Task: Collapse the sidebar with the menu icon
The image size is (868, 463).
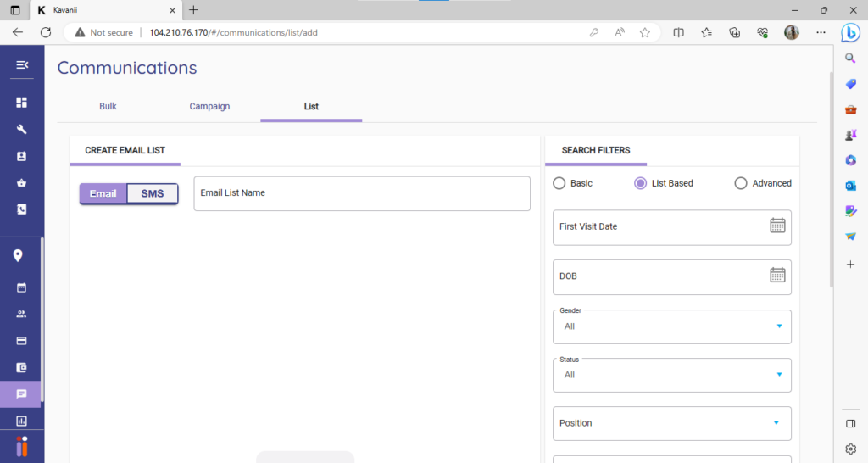Action: click(x=22, y=65)
